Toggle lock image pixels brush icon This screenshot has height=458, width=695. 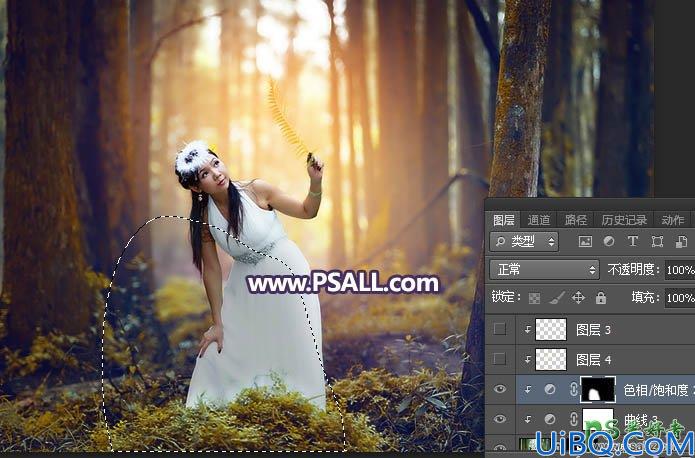click(557, 298)
